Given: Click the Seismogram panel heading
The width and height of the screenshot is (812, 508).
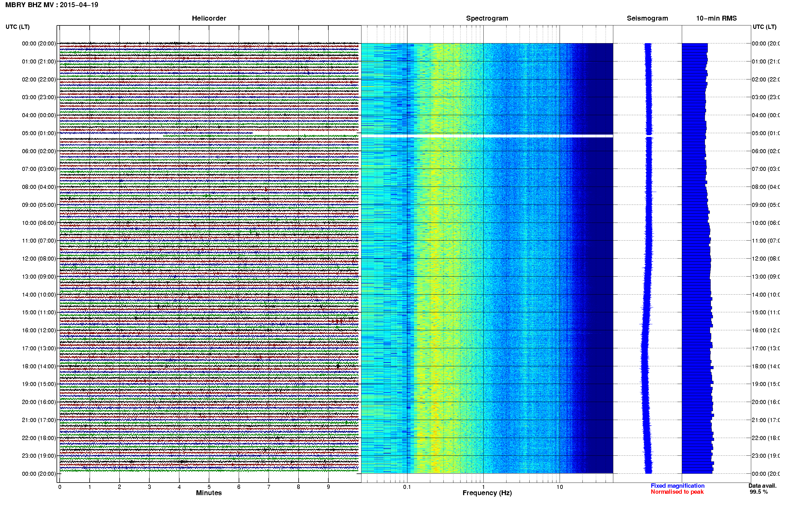Looking at the screenshot, I should pos(647,18).
